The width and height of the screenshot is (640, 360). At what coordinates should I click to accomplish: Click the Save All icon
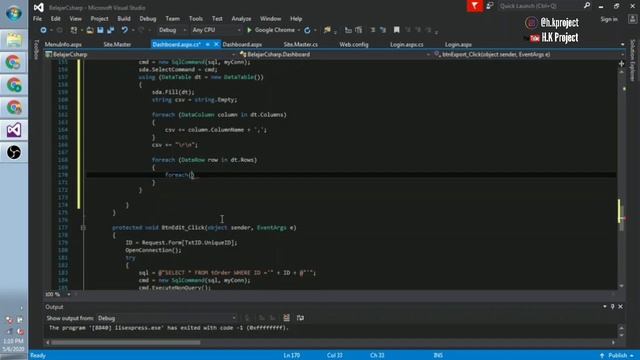pos(111,30)
